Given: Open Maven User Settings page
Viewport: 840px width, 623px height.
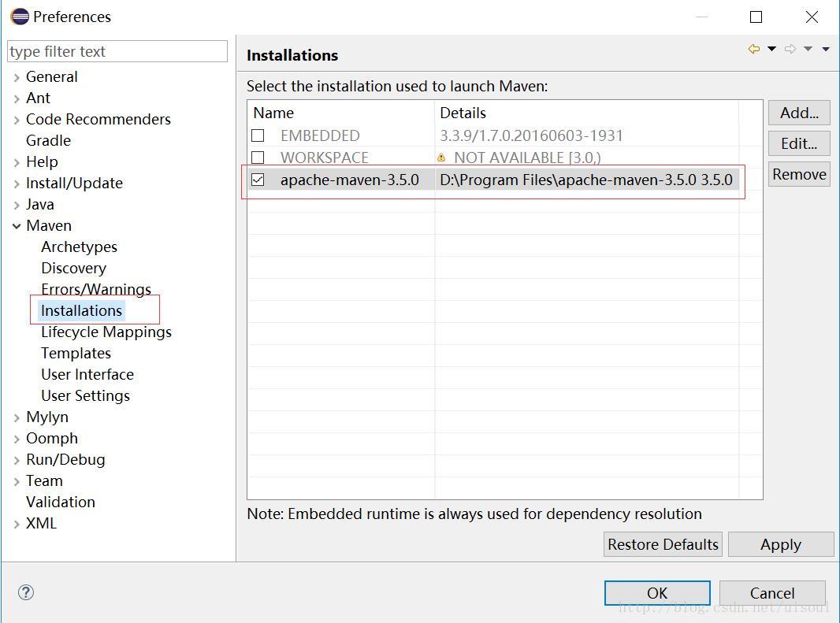Looking at the screenshot, I should tap(85, 396).
